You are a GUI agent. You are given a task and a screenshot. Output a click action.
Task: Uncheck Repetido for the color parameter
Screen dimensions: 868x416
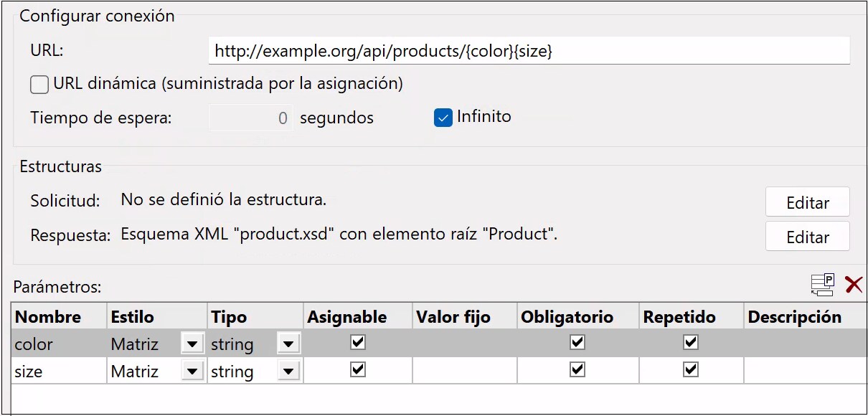(691, 343)
